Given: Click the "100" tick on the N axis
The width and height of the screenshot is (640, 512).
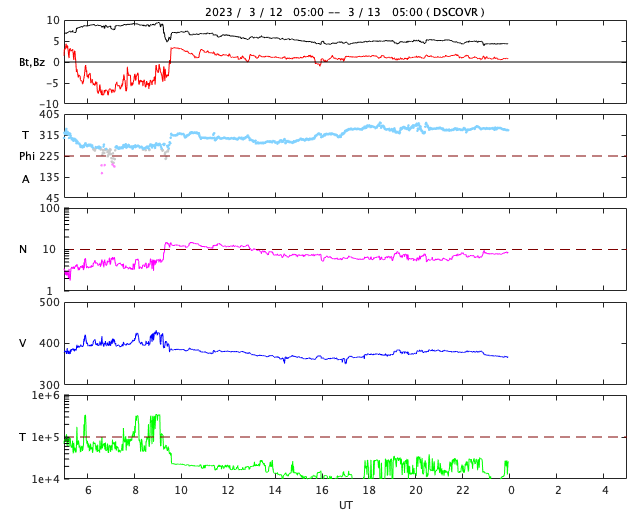Looking at the screenshot, I should coord(49,208).
